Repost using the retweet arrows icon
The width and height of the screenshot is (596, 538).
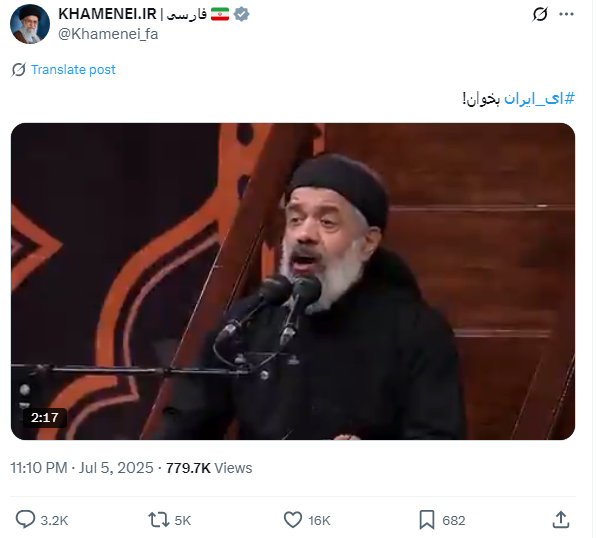pos(159,520)
